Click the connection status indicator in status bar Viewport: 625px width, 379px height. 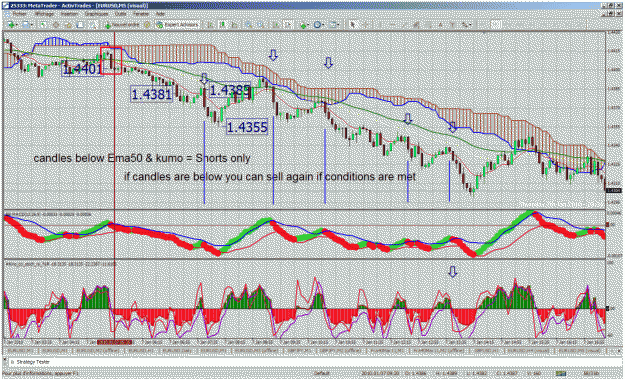pyautogui.click(x=561, y=373)
